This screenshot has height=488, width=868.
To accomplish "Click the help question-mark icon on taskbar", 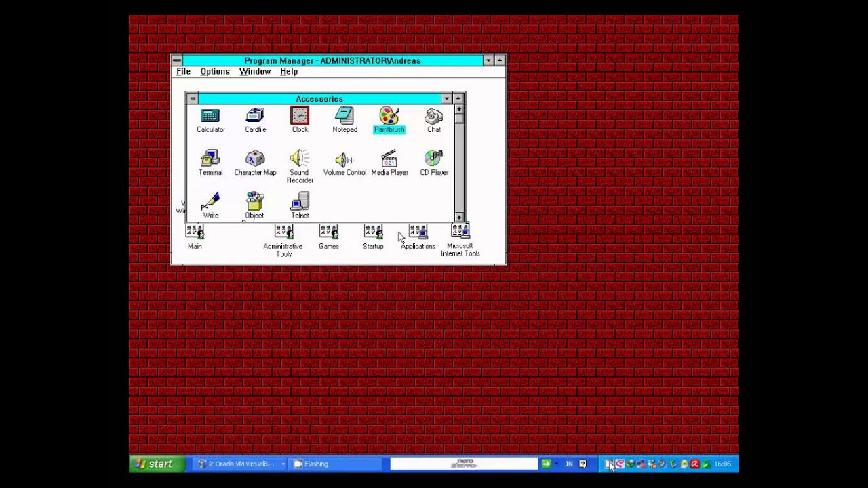I will point(583,464).
